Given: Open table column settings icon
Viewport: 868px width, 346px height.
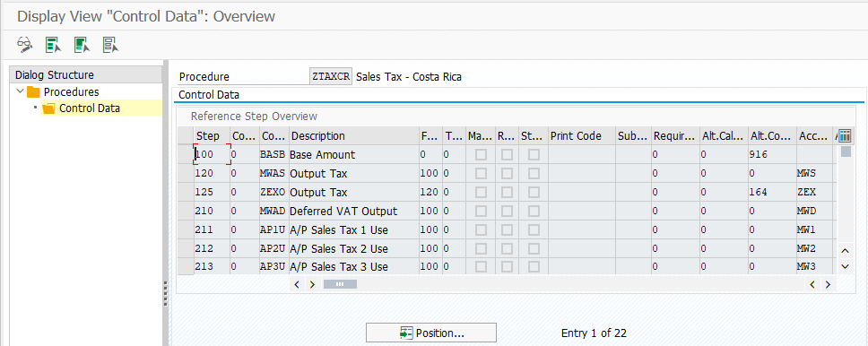Looking at the screenshot, I should point(844,135).
